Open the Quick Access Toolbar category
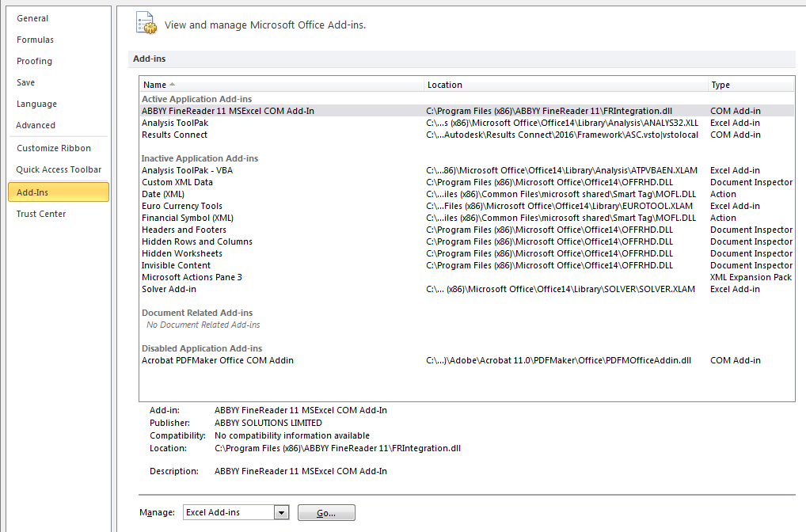Viewport: 806px width, 532px height. 59,169
